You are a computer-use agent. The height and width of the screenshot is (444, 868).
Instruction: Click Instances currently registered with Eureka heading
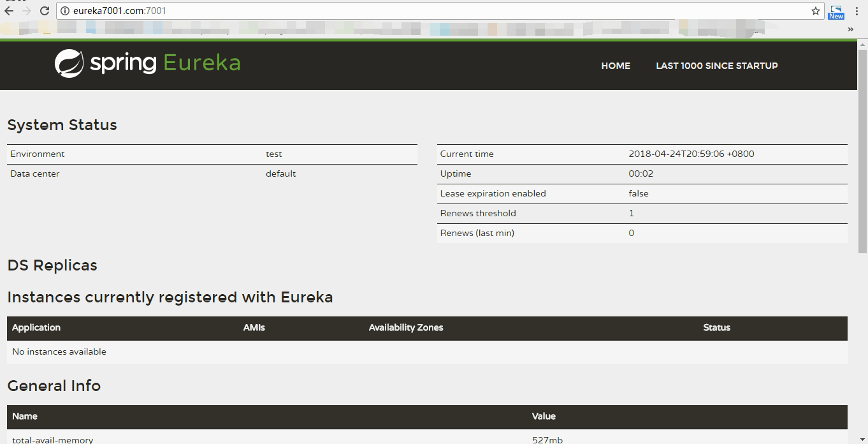click(170, 297)
